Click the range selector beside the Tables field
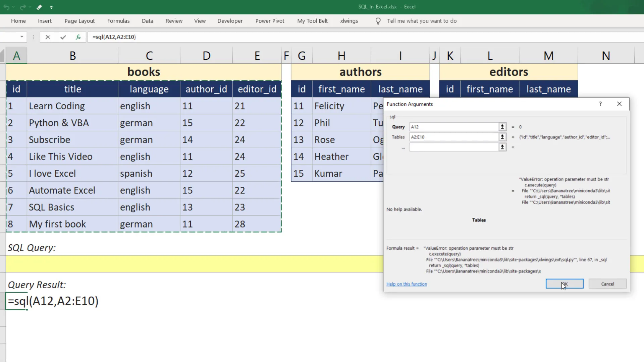The image size is (644, 362). (x=502, y=137)
